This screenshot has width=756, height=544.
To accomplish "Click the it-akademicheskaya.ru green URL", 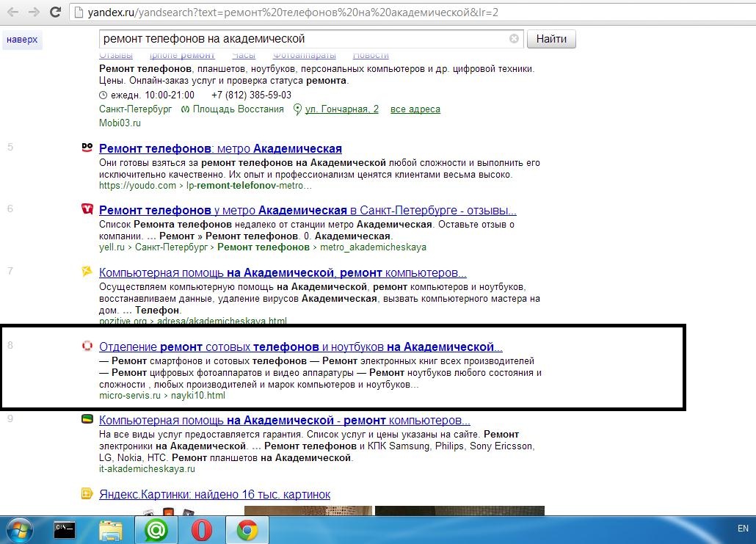I will click(x=147, y=469).
